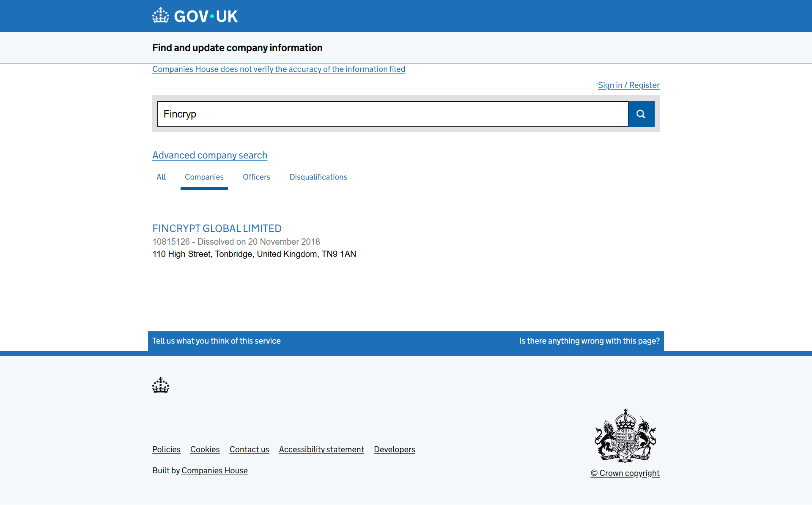Switch to the All tab
Image resolution: width=812 pixels, height=505 pixels.
[161, 177]
